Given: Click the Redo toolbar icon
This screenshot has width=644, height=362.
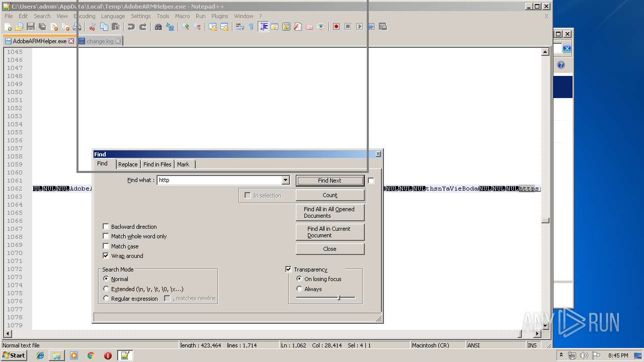Looking at the screenshot, I should [143, 27].
